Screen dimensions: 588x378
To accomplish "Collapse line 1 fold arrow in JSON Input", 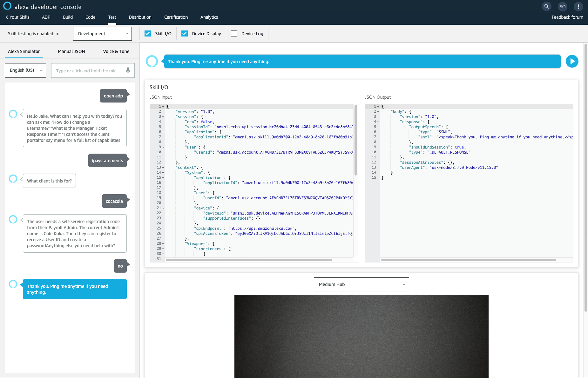I will 163,107.
